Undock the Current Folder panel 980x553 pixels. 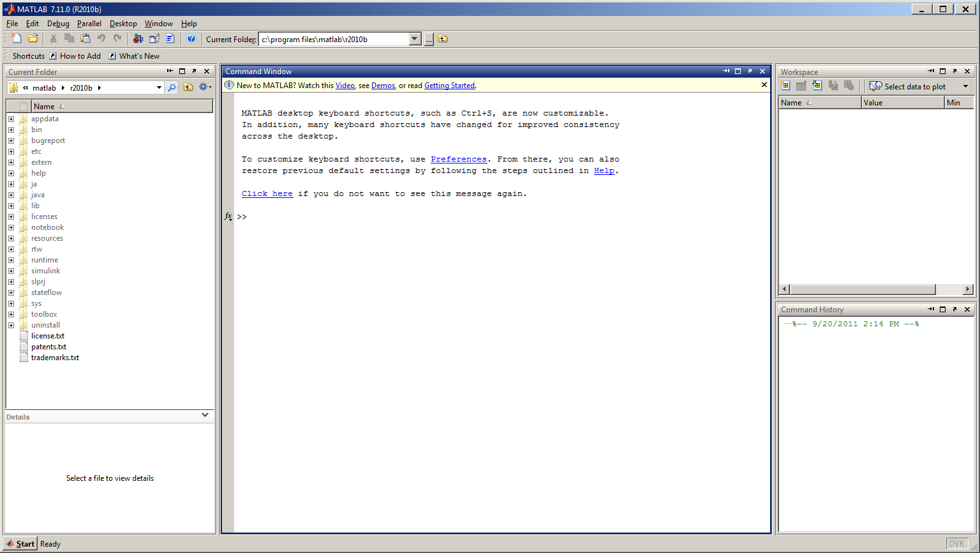coord(194,72)
